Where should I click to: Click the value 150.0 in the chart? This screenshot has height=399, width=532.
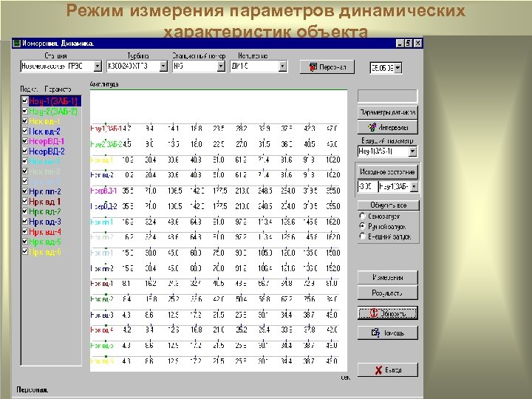[333, 253]
